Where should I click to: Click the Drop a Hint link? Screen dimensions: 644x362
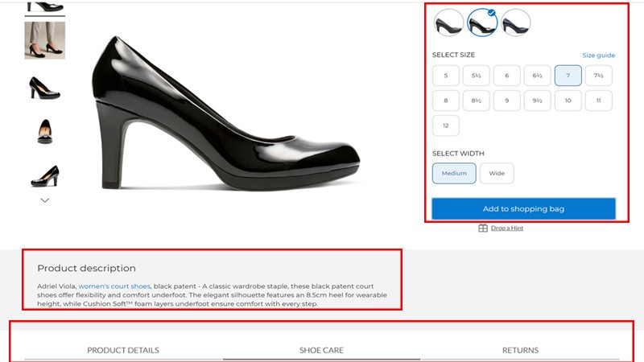[507, 228]
